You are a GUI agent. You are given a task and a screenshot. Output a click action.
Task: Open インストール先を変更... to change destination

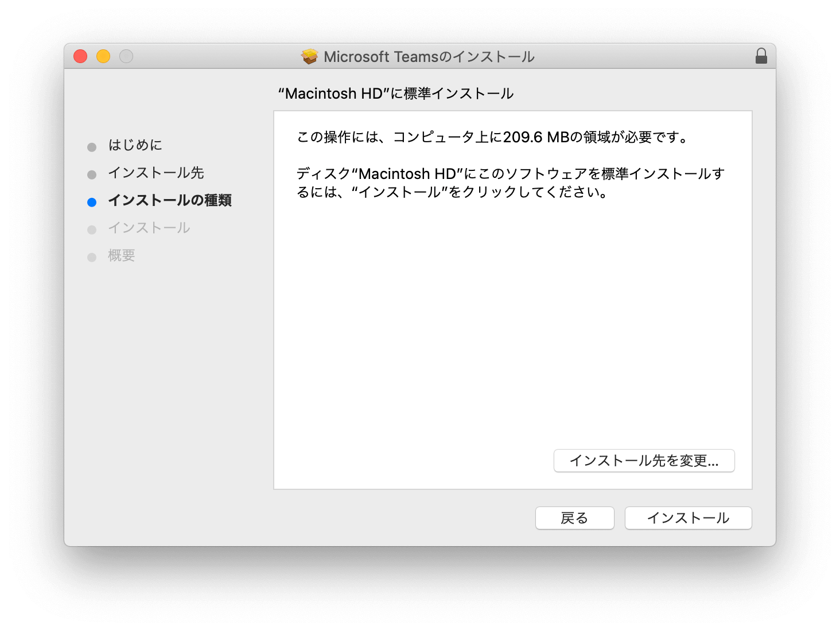(644, 461)
